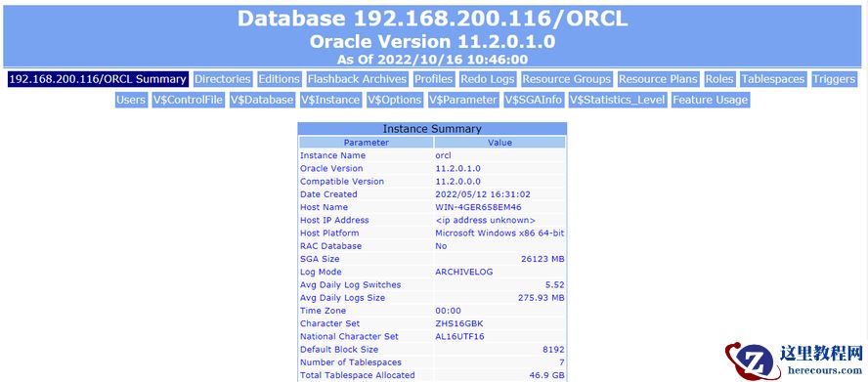Open the V$SGAInfo tab
The image size is (868, 382).
click(x=534, y=101)
